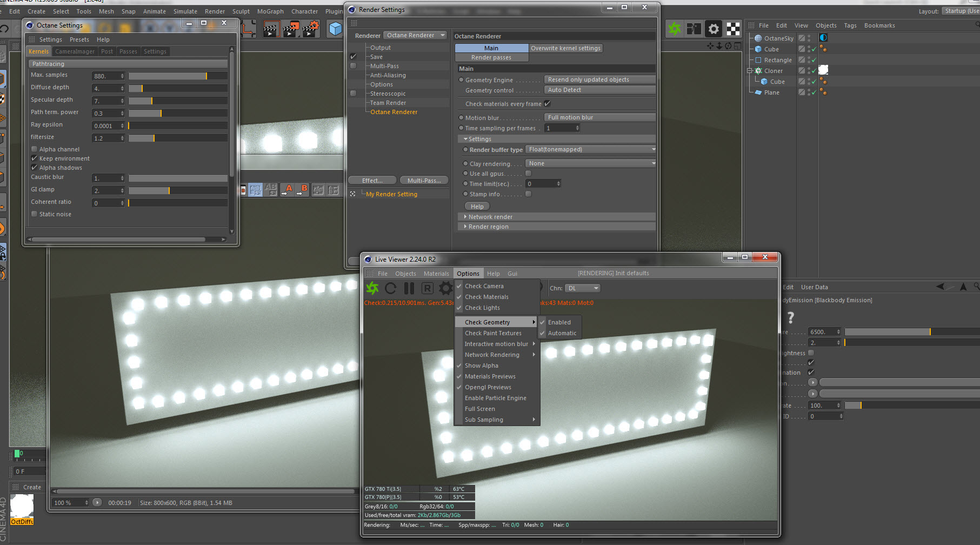Click the Help button in Octane Renderer settings

[477, 207]
